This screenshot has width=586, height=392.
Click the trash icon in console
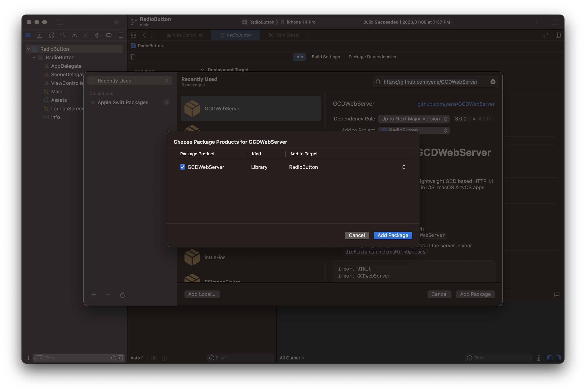click(538, 358)
